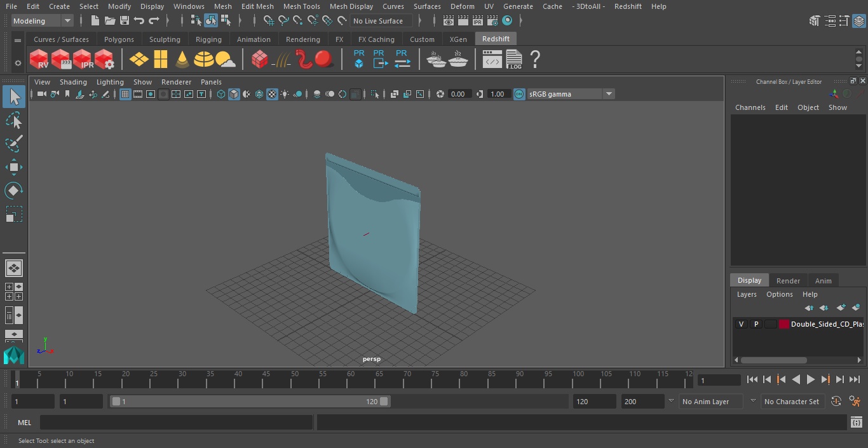The image size is (868, 448).
Task: Click the time range slider bar
Action: (x=250, y=402)
